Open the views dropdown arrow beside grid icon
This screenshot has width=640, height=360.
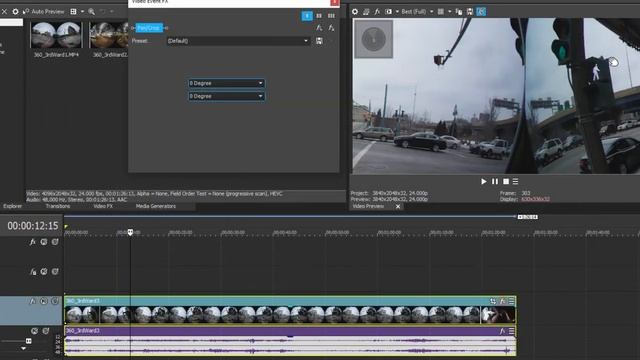[82, 11]
